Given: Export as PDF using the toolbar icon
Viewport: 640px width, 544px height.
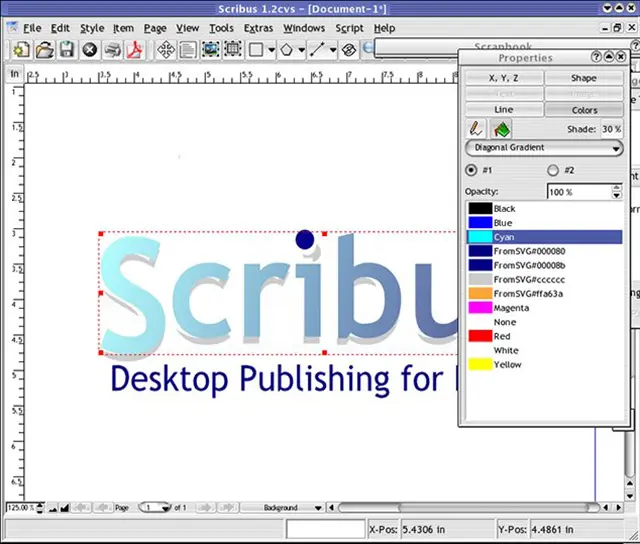Looking at the screenshot, I should 135,49.
